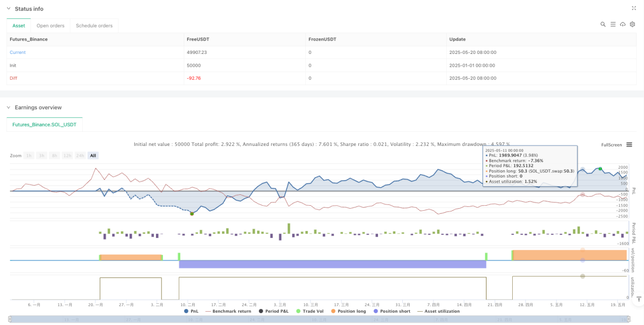Screen dimensions: 644x325
Task: Click the expand icon beside the chart's right edge
Action: pyautogui.click(x=640, y=299)
